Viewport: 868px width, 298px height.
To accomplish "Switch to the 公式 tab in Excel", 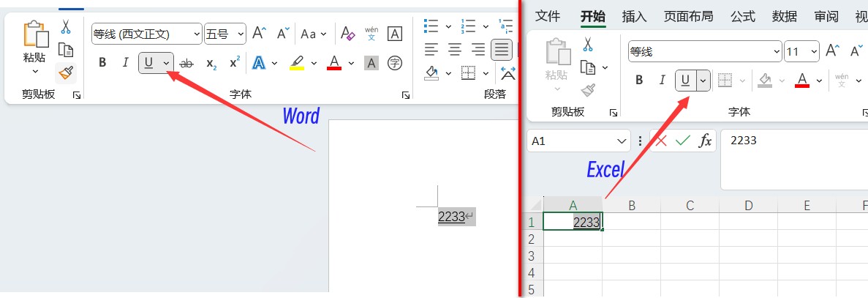I will point(743,16).
